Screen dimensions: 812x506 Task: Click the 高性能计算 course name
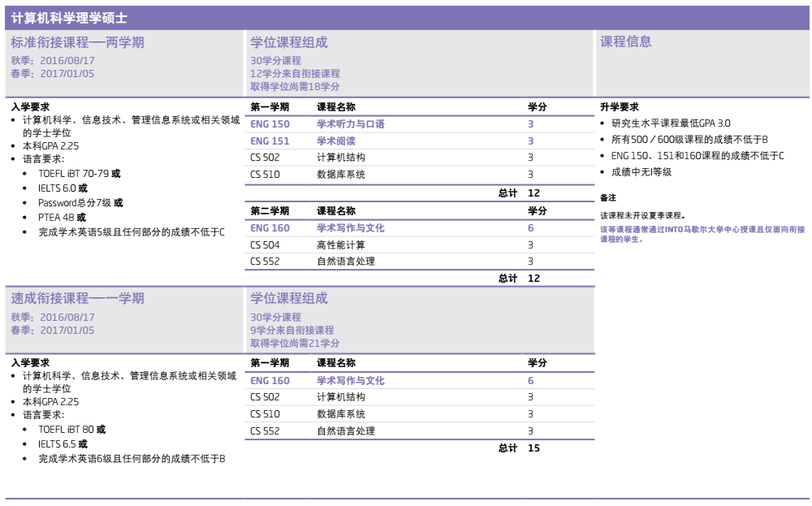coord(340,244)
